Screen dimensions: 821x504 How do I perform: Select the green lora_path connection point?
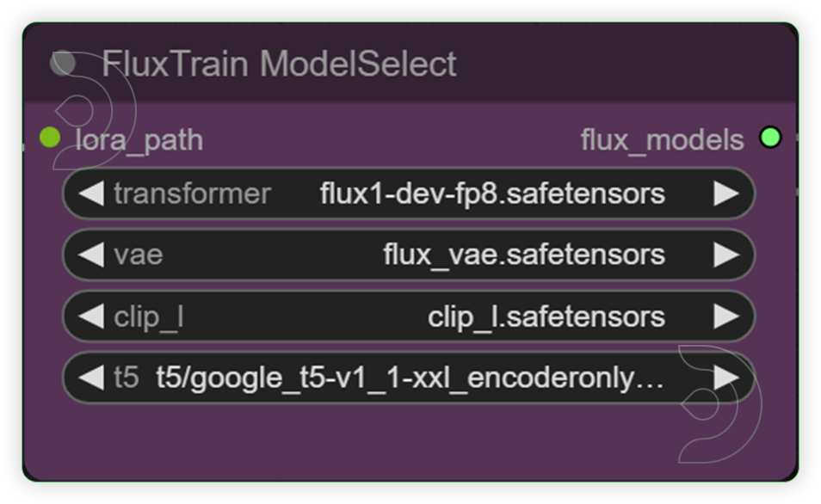click(50, 138)
